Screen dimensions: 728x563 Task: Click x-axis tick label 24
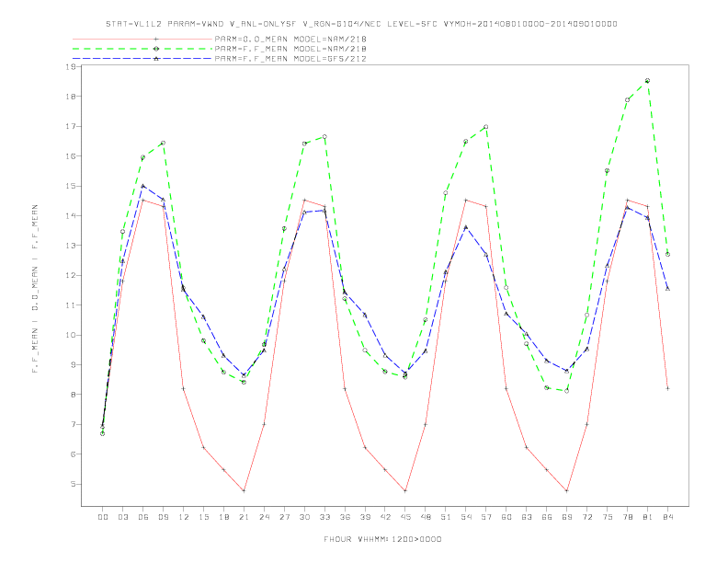(x=264, y=517)
